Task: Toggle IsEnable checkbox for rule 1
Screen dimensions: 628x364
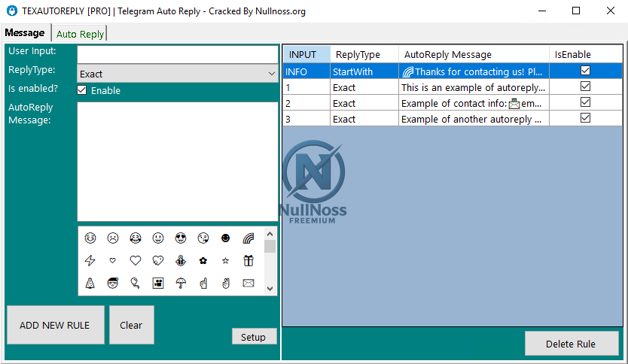Action: [x=585, y=86]
